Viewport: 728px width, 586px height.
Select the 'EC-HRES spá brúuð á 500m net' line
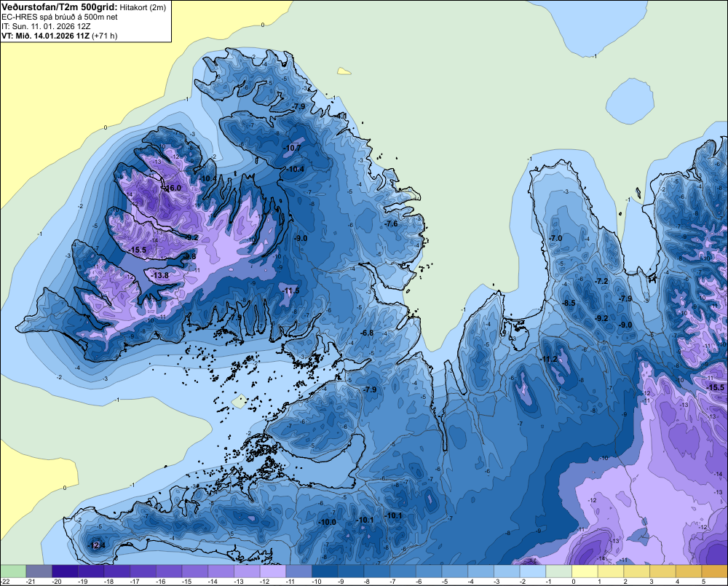tap(60, 17)
